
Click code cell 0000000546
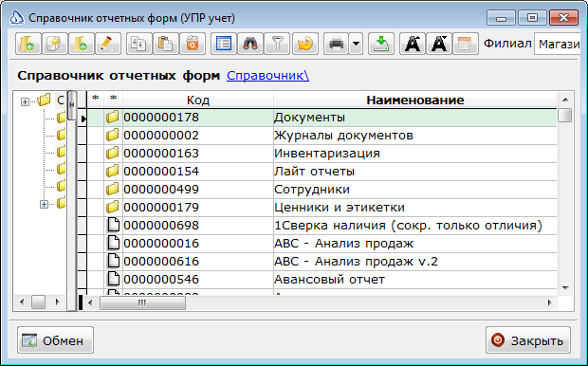(198, 280)
